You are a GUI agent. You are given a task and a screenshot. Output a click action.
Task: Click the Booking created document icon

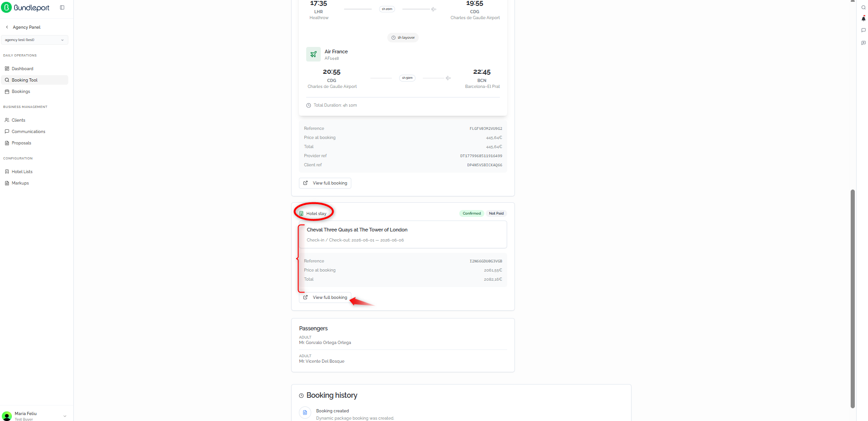(x=305, y=413)
